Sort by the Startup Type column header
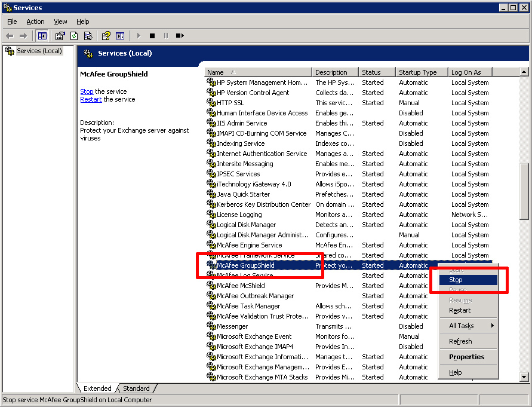Screen dimensions: 532x407 point(422,72)
